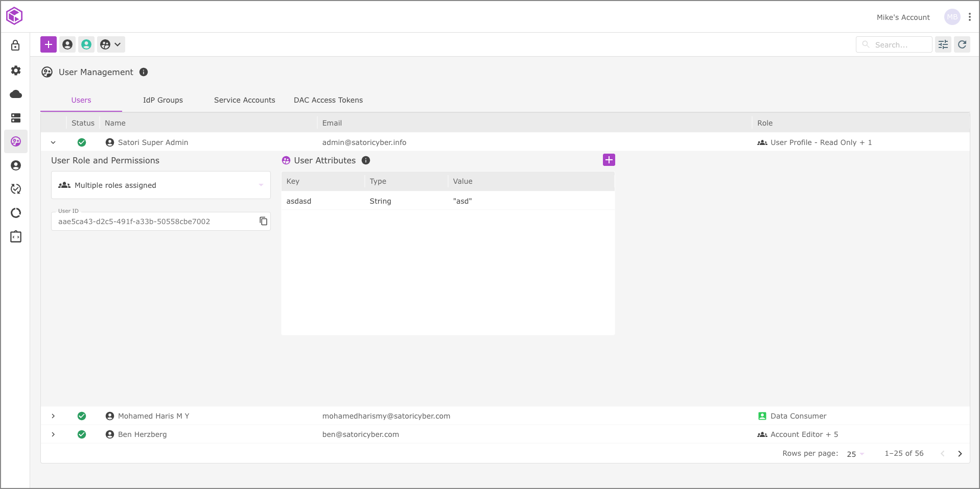Viewport: 980px width, 489px height.
Task: Switch to the Service Accounts tab
Action: 244,100
